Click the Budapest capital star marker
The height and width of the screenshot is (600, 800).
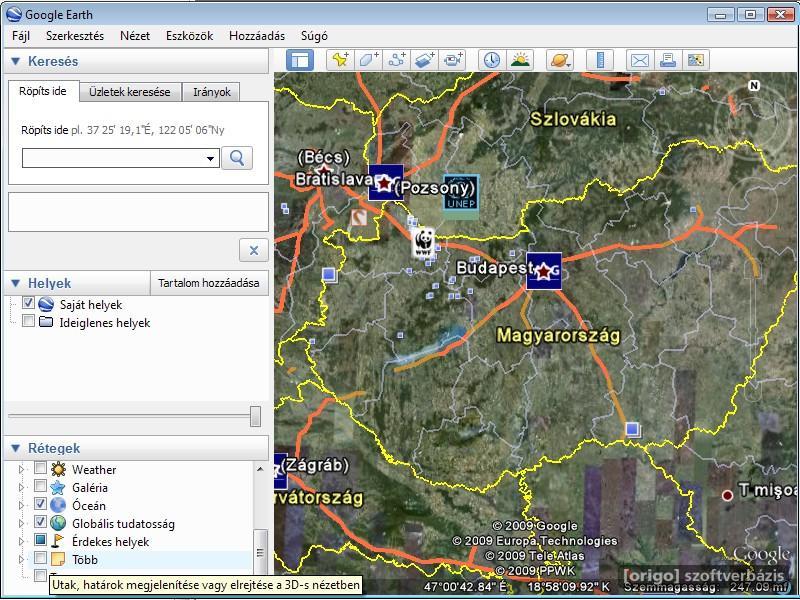pos(544,271)
